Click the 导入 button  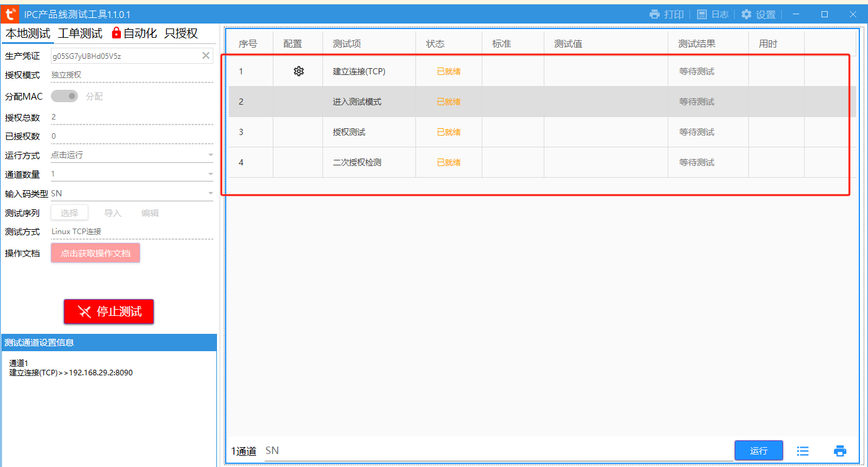[113, 212]
